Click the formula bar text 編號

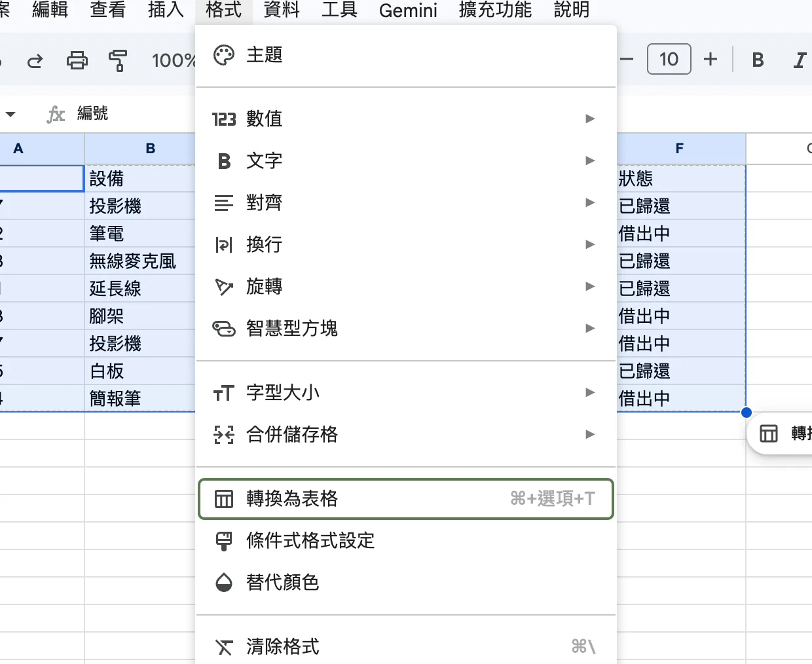click(x=93, y=113)
